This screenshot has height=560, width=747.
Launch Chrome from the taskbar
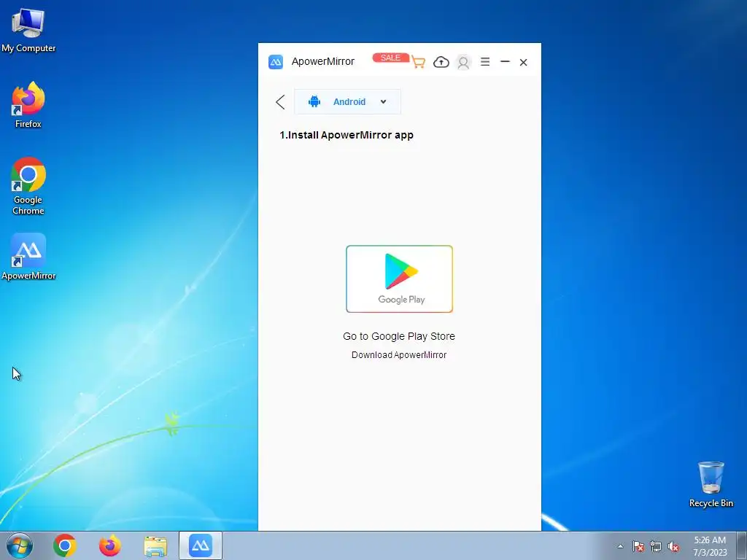point(65,545)
